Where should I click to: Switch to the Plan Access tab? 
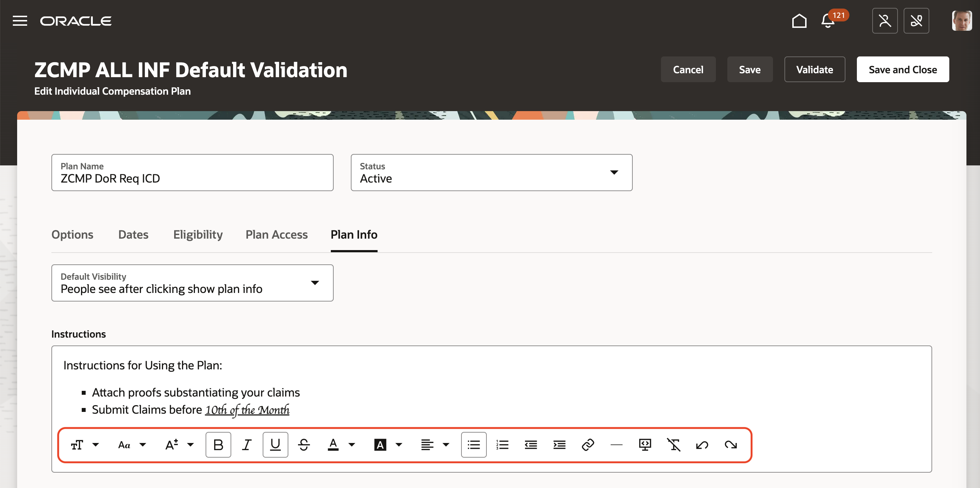coord(277,234)
